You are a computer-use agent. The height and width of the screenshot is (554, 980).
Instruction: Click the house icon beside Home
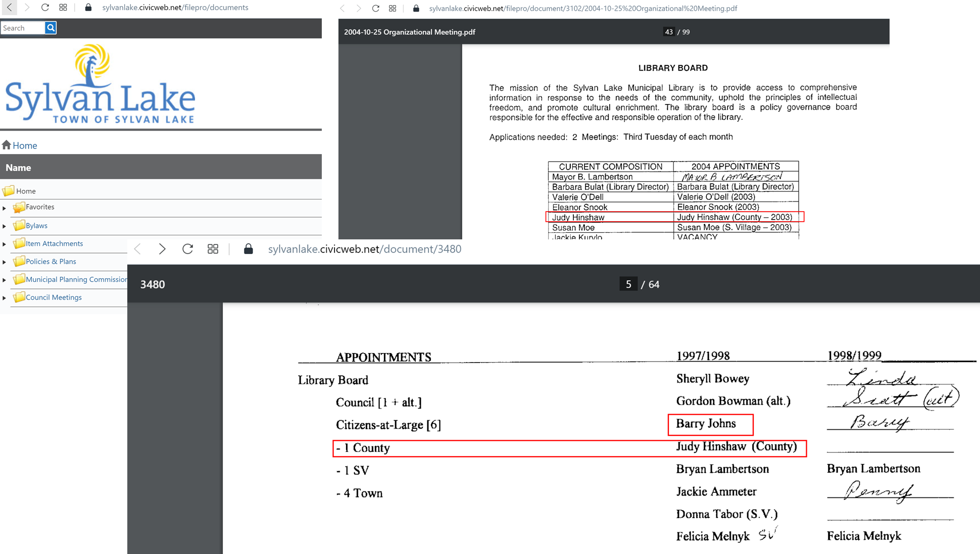(6, 145)
